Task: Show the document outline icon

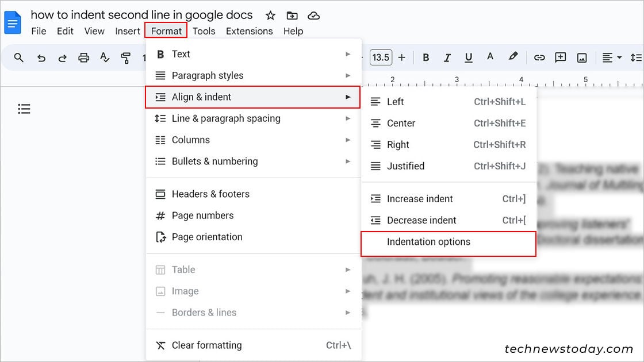Action: point(24,109)
